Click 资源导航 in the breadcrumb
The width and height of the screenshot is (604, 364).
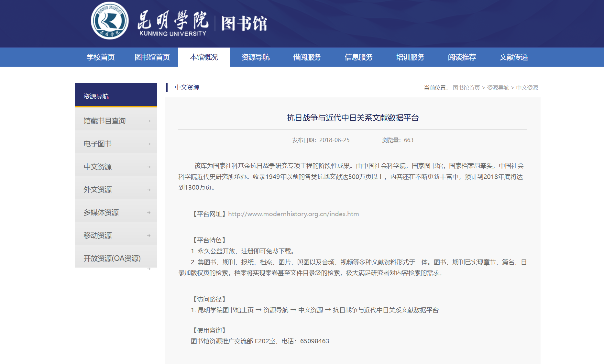pyautogui.click(x=498, y=88)
